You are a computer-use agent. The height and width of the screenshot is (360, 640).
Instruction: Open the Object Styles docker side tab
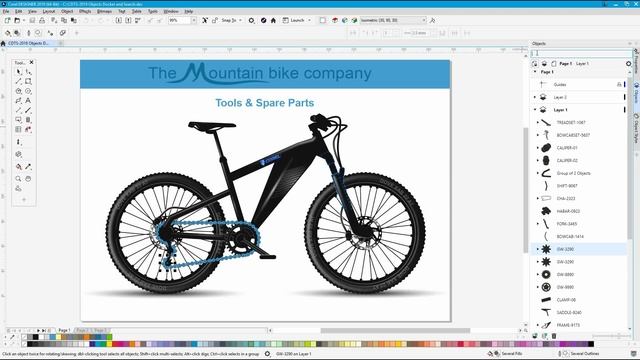[x=636, y=128]
